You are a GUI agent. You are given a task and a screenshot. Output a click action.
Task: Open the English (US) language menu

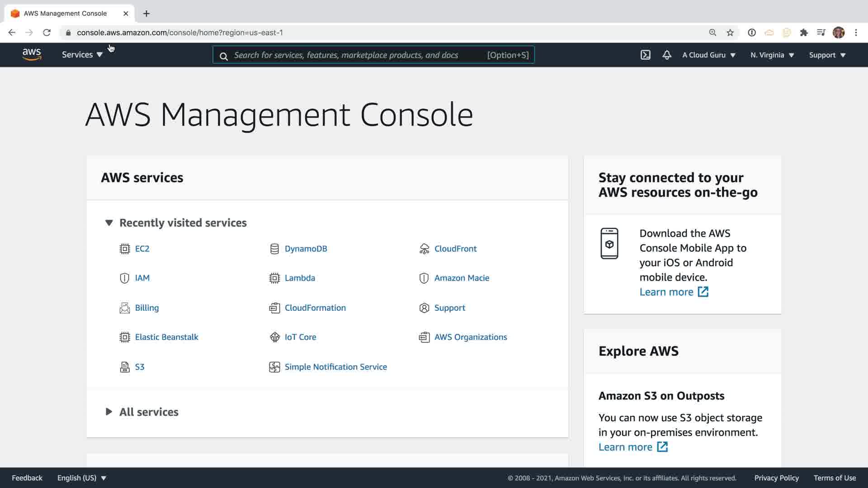click(x=81, y=478)
